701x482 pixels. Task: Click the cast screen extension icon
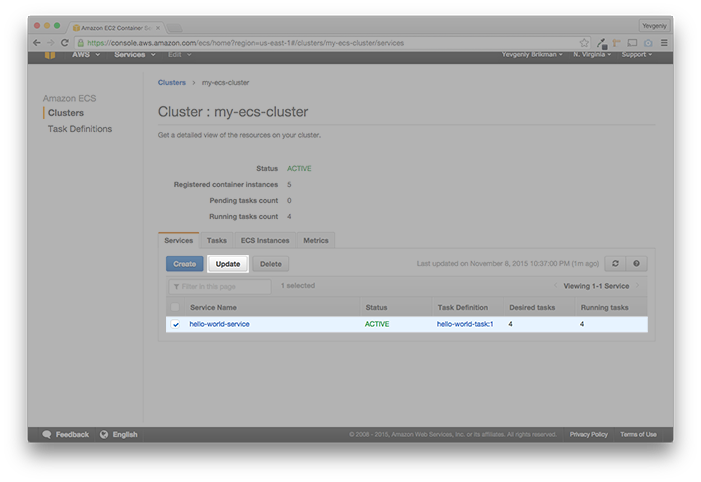pos(632,43)
